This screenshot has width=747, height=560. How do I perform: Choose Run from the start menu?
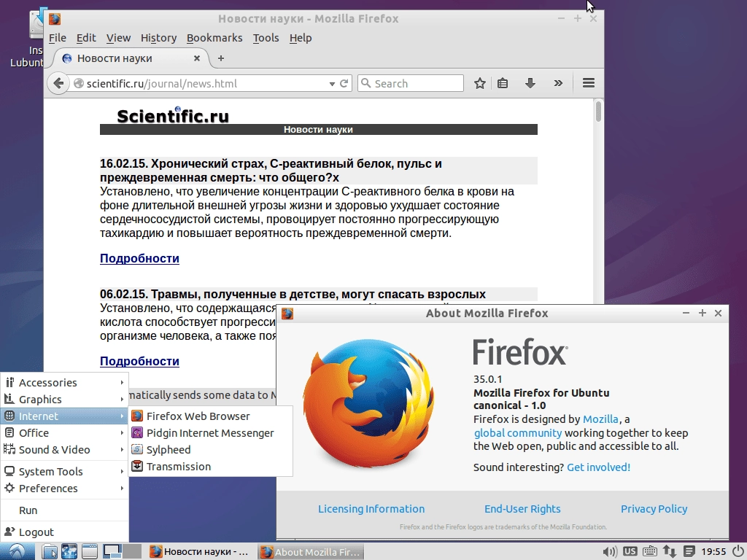[x=65, y=510]
